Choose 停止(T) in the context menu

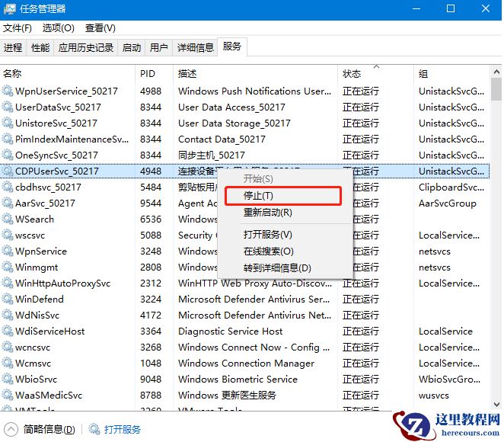(x=283, y=196)
